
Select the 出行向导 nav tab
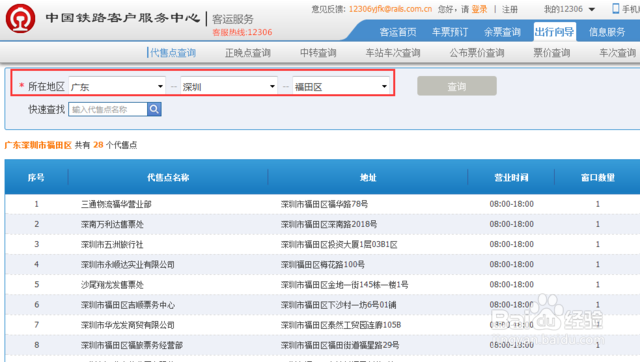pos(555,32)
